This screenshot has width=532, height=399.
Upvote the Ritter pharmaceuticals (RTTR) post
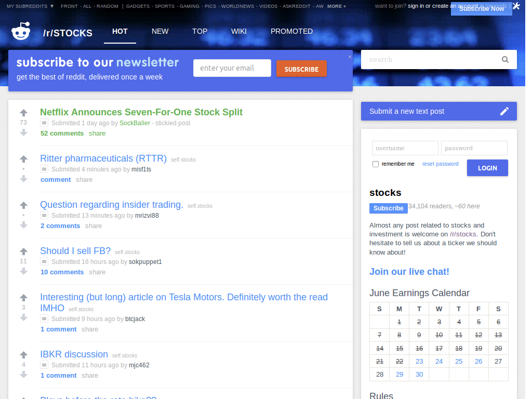point(23,159)
